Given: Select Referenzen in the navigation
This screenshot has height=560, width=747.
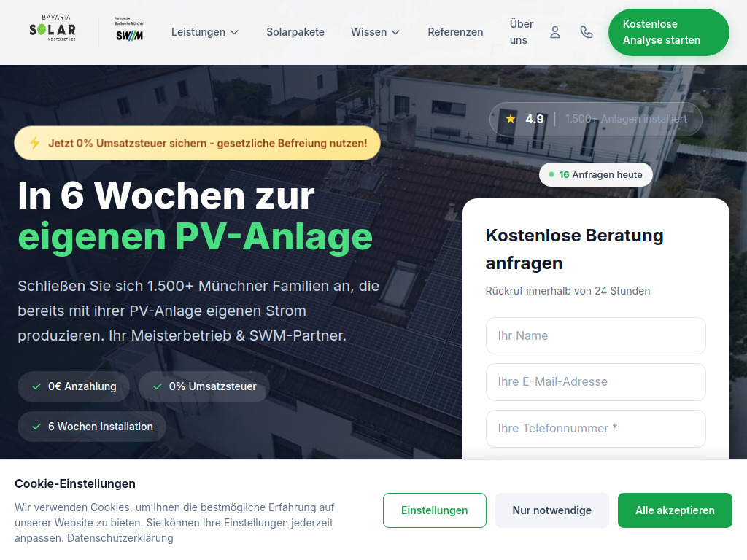Looking at the screenshot, I should point(455,32).
